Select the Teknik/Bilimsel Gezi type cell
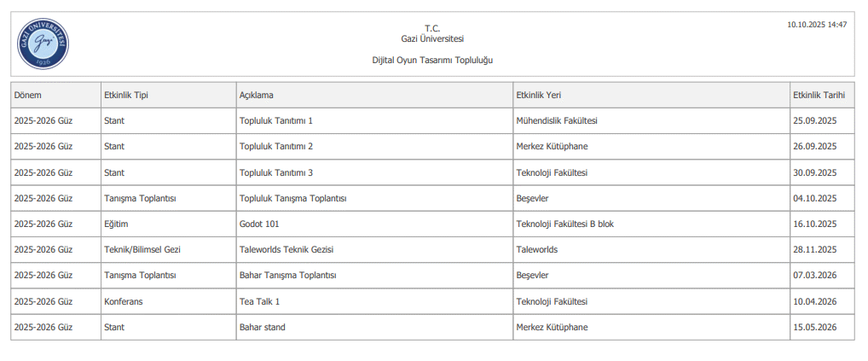Viewport: 868px width, 361px height. [x=142, y=250]
